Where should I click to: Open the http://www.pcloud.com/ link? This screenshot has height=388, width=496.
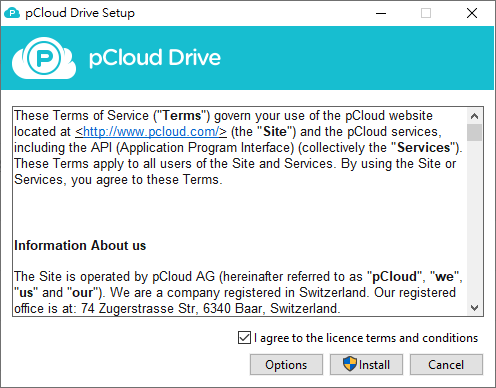(151, 131)
